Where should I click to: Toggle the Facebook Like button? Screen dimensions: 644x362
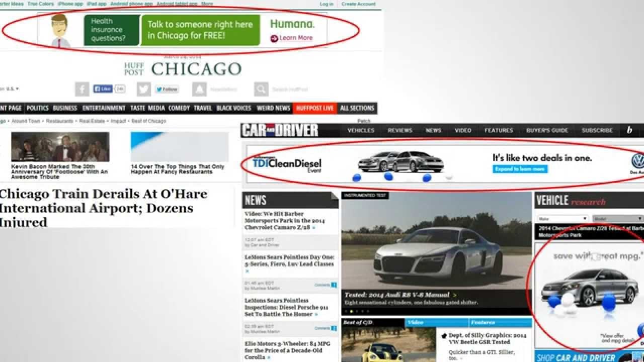(x=103, y=89)
